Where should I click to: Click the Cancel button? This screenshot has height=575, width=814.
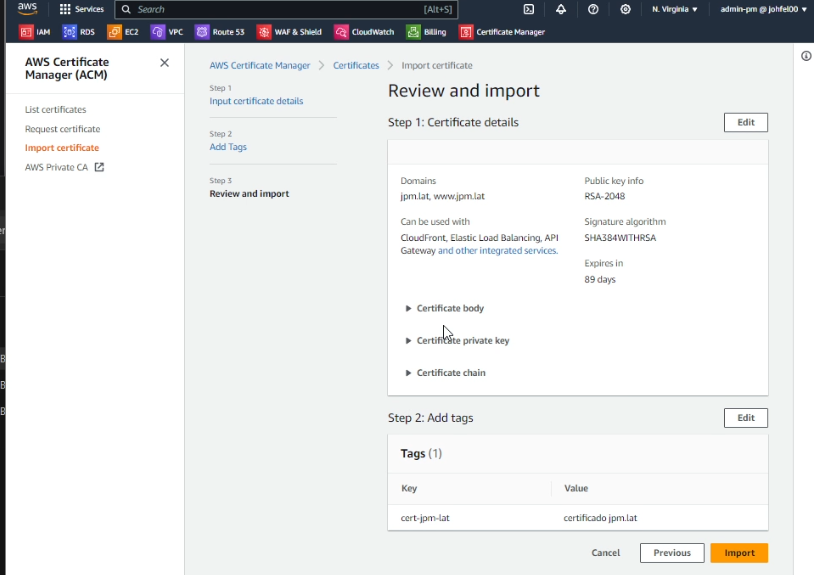pos(605,553)
